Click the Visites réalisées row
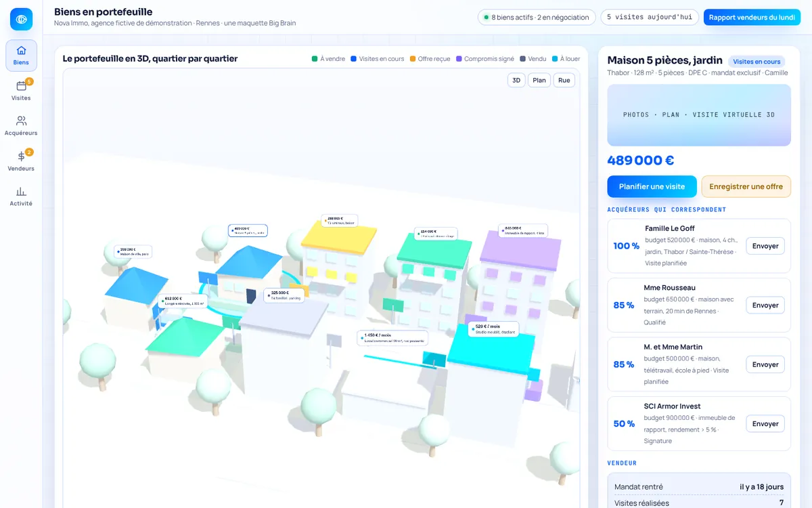Screen dimensions: 812x508 [x=699, y=503]
